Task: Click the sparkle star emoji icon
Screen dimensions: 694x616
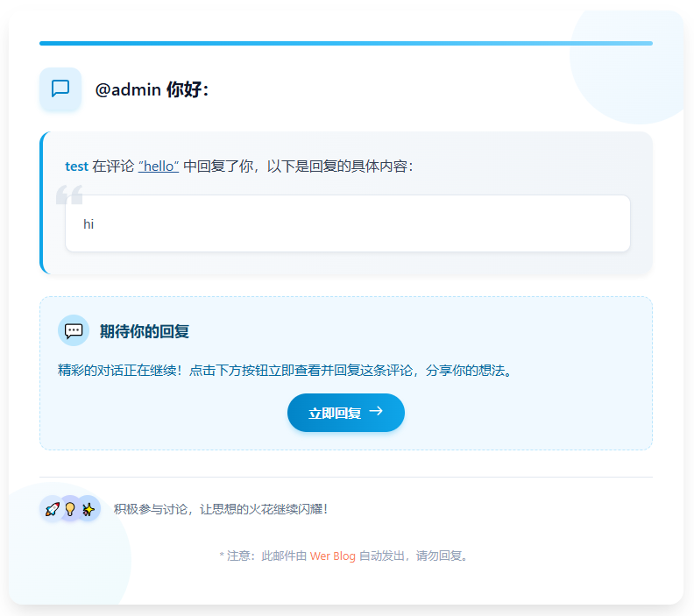Action: [89, 509]
